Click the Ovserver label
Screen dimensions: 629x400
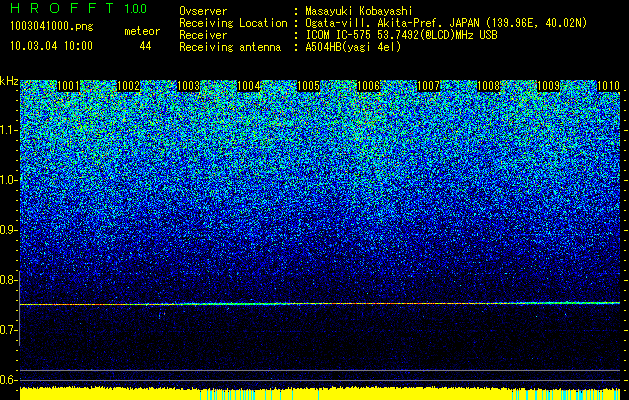[203, 11]
